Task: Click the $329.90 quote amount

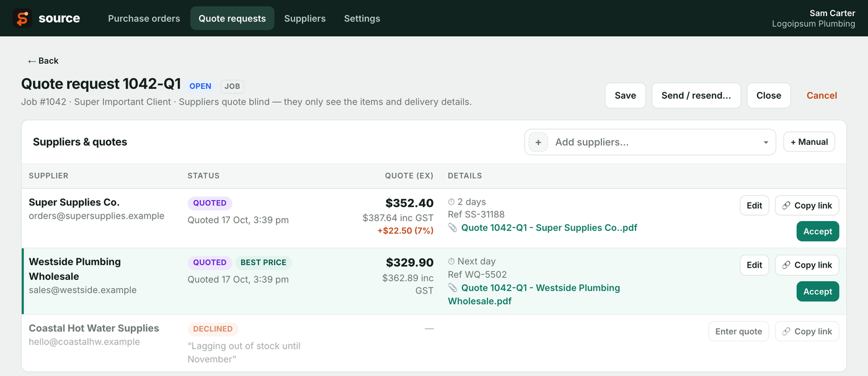Action: (409, 263)
